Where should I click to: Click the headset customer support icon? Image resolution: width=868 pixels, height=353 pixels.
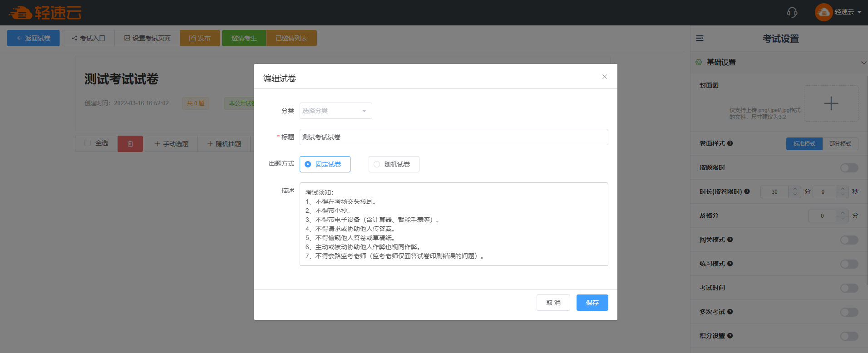pos(792,12)
